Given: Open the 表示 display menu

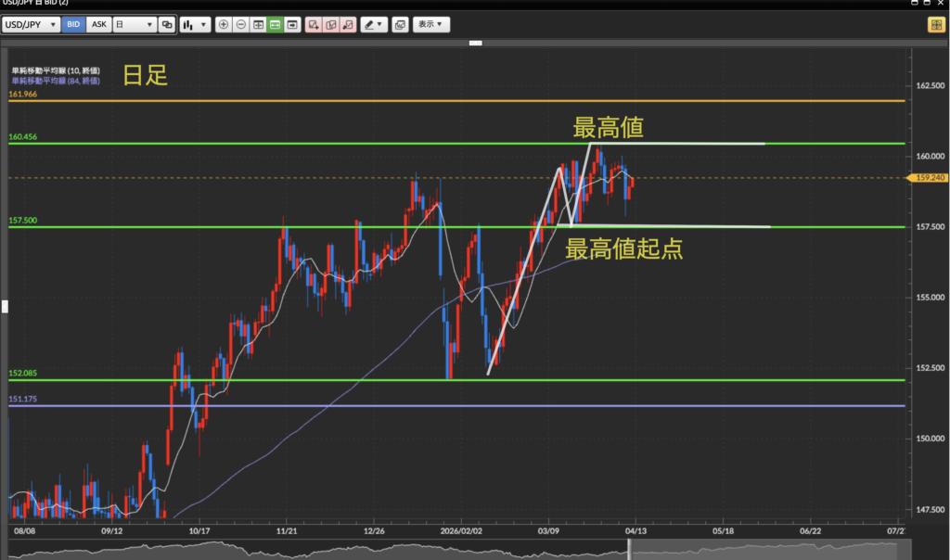Looking at the screenshot, I should [430, 25].
